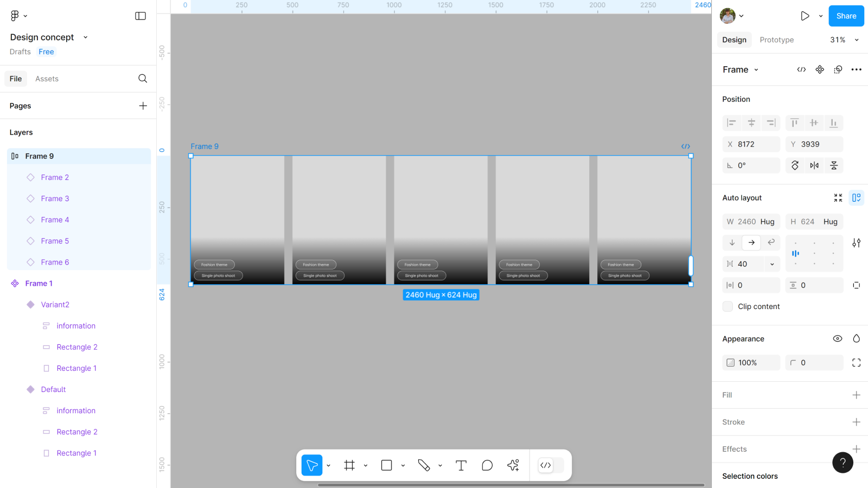The height and width of the screenshot is (488, 868).
Task: Click the blue Share button
Action: tap(846, 16)
